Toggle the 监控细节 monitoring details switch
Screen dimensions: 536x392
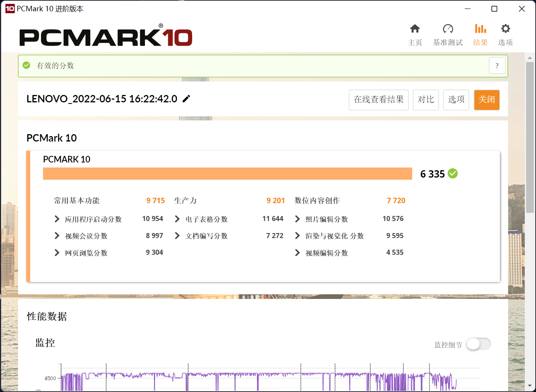[478, 344]
